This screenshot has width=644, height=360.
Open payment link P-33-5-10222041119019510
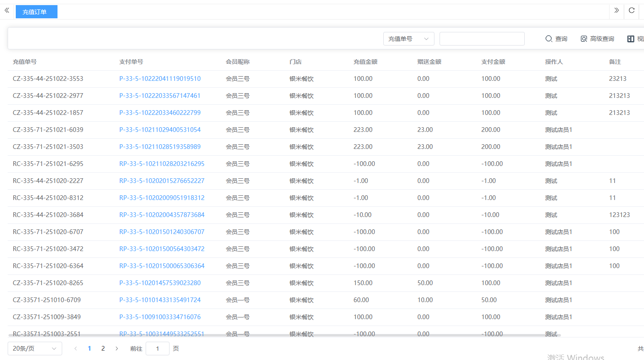[160, 79]
